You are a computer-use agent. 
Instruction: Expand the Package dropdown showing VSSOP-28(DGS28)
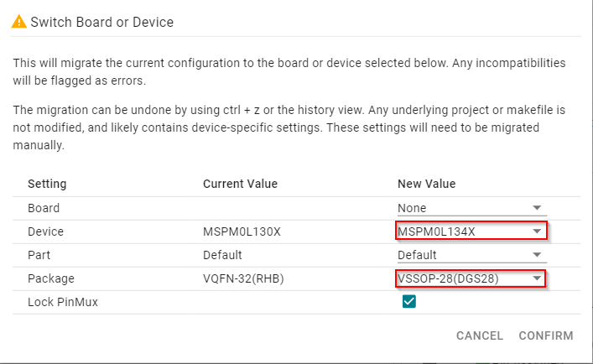point(471,278)
